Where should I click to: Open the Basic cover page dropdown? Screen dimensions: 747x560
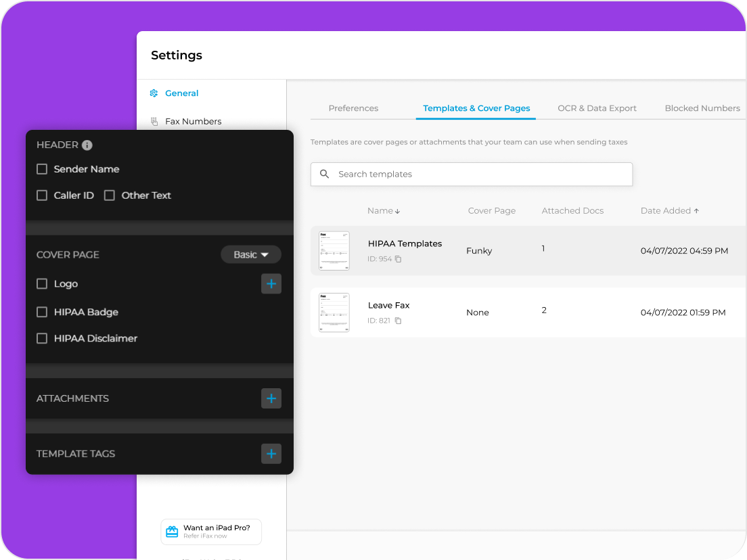250,255
